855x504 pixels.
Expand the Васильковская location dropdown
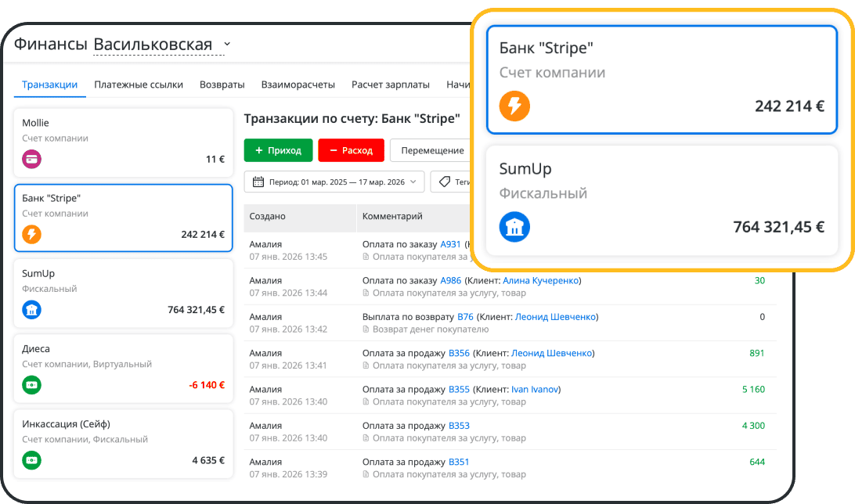(x=227, y=45)
